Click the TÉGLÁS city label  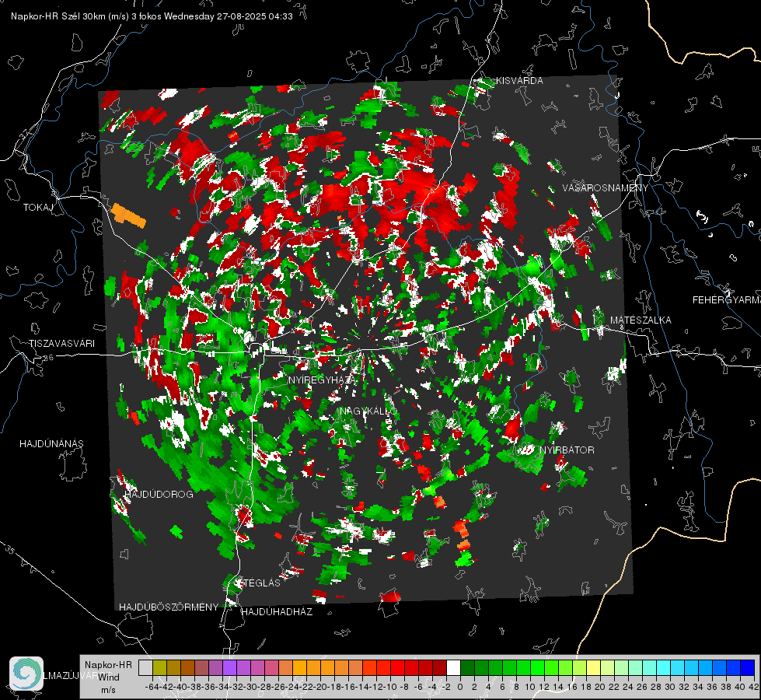(261, 583)
